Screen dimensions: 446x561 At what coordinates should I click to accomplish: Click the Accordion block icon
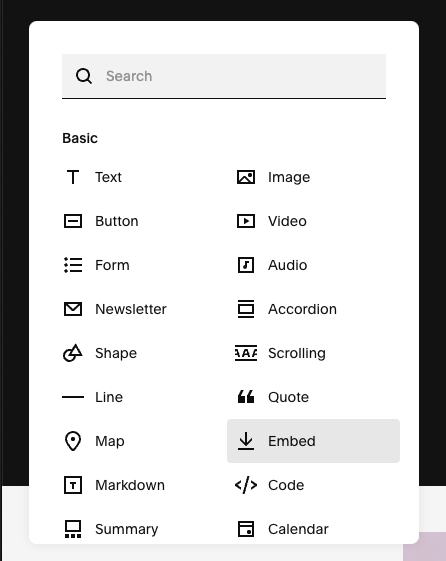(246, 309)
